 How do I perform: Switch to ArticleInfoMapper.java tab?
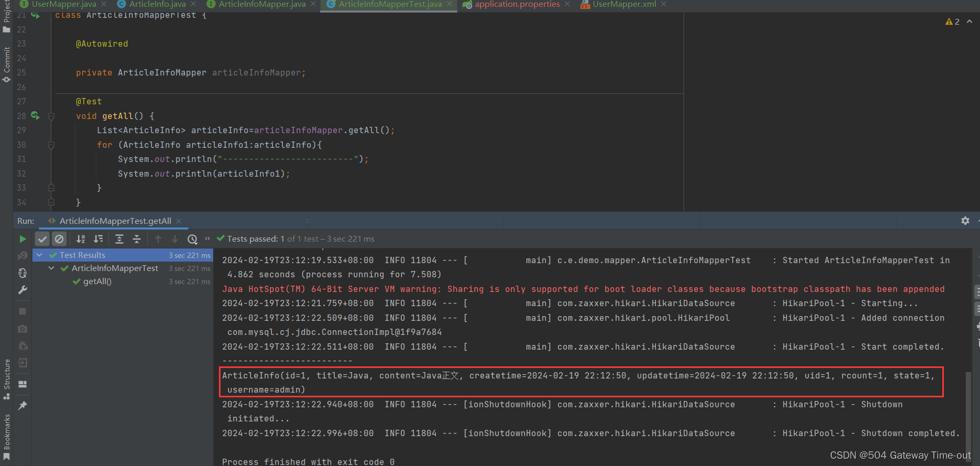pyautogui.click(x=262, y=4)
